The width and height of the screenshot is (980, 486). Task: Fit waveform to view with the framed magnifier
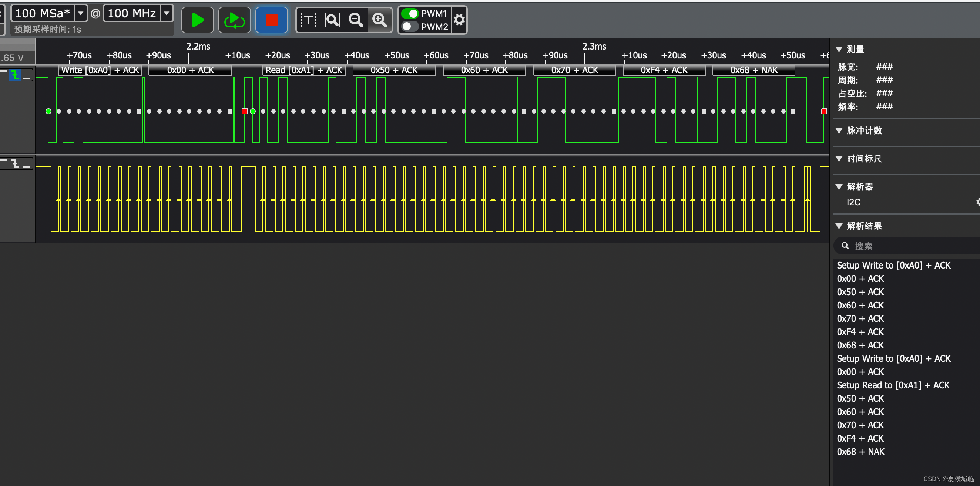[x=332, y=20]
